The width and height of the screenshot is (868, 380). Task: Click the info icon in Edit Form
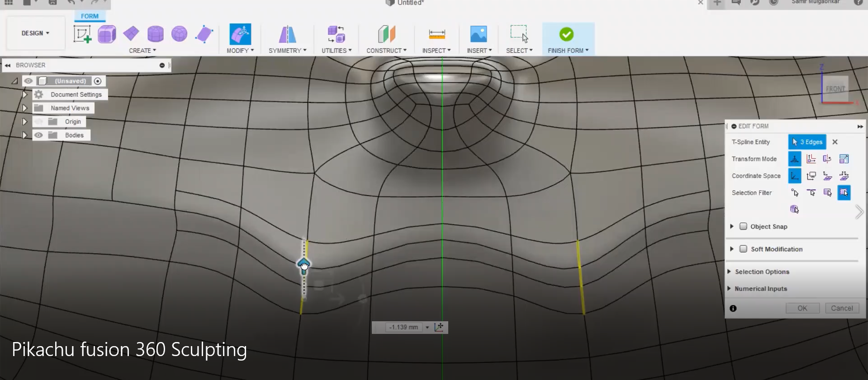(733, 308)
